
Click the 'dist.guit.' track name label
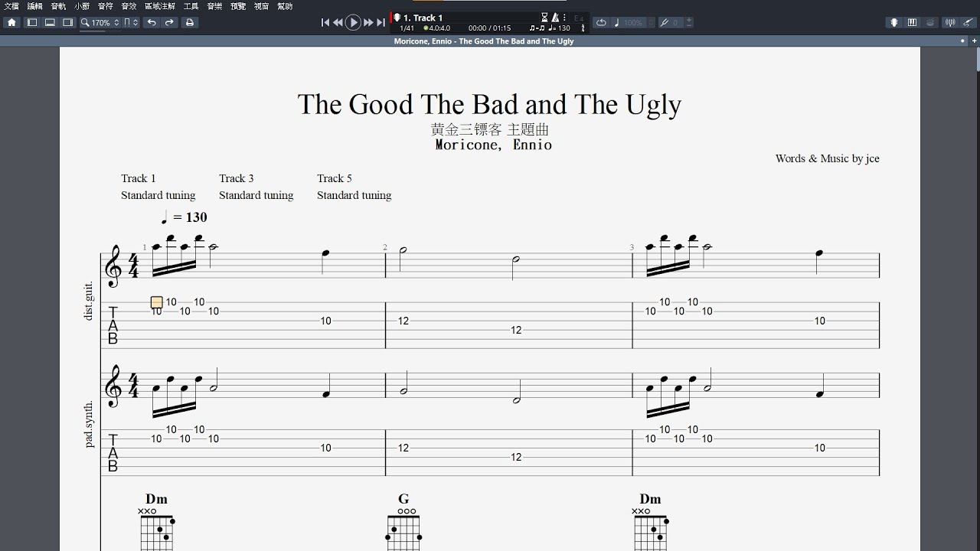[89, 301]
